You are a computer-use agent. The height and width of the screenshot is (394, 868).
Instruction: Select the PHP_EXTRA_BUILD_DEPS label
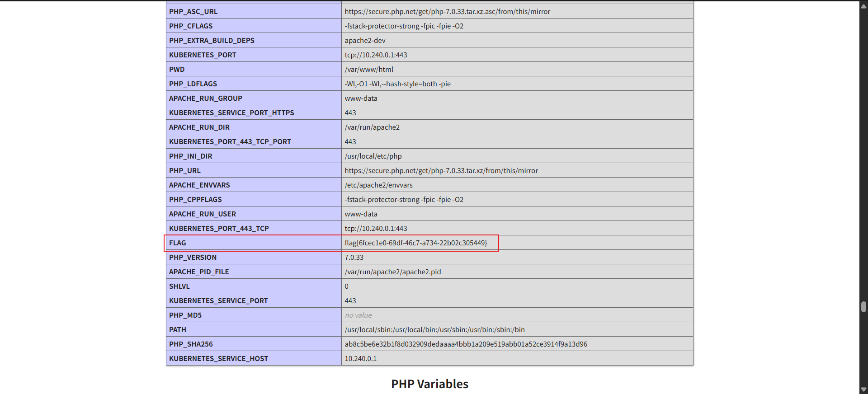212,41
